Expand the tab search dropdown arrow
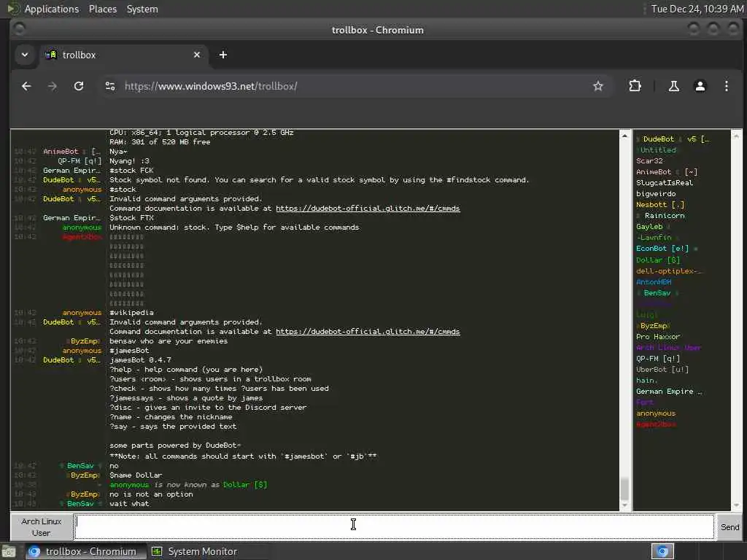This screenshot has width=747, height=560. point(25,55)
